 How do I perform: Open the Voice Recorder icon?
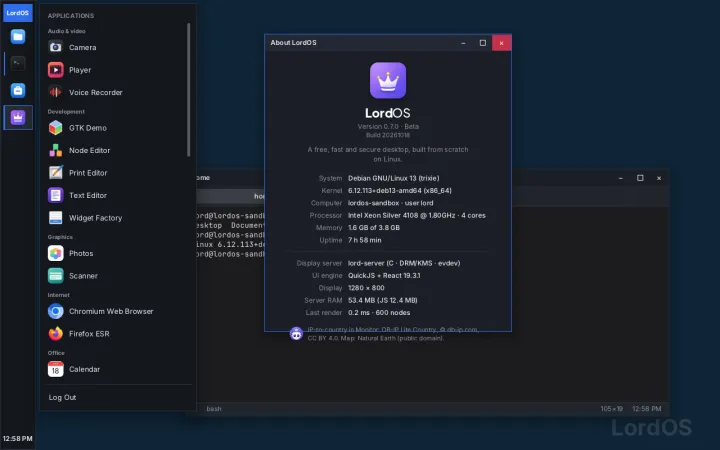coord(56,92)
